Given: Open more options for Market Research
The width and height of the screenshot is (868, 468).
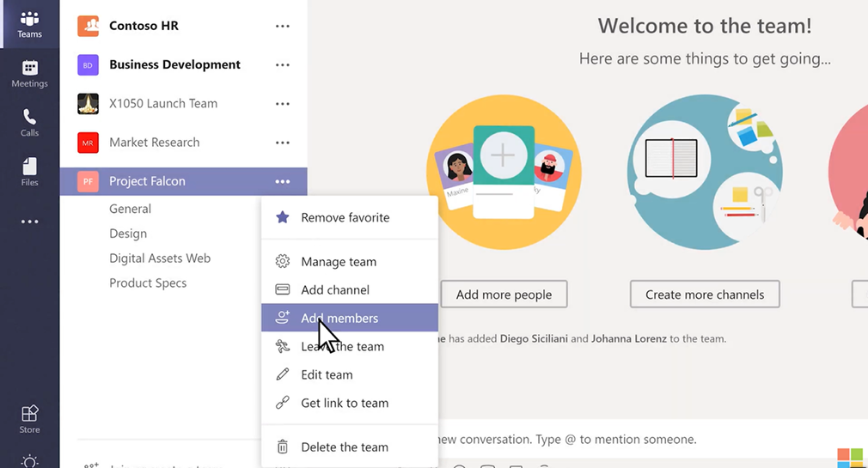Looking at the screenshot, I should point(283,143).
